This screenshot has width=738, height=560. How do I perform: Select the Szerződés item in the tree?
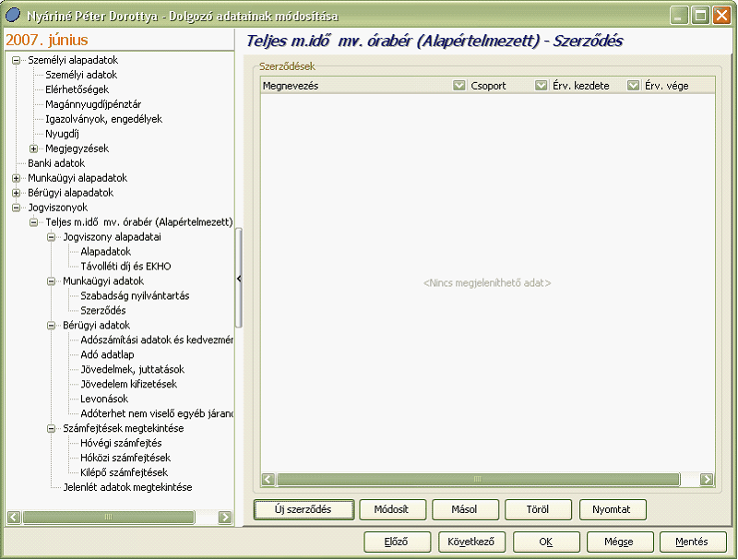103,311
